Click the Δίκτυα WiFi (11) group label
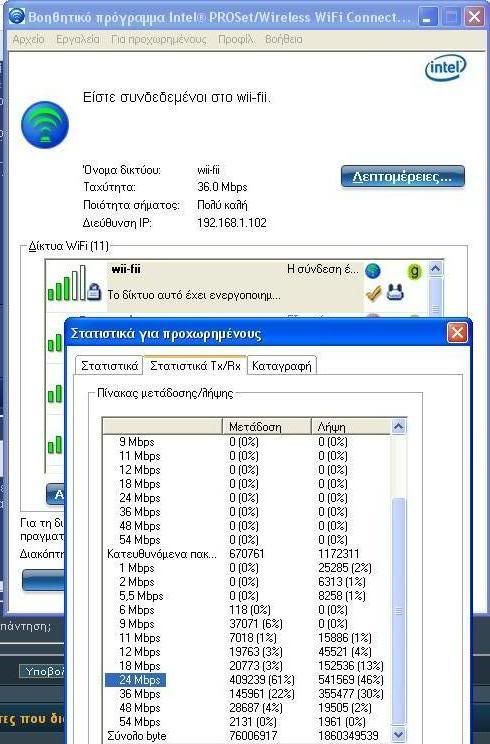This screenshot has height=744, width=490. pyautogui.click(x=69, y=246)
